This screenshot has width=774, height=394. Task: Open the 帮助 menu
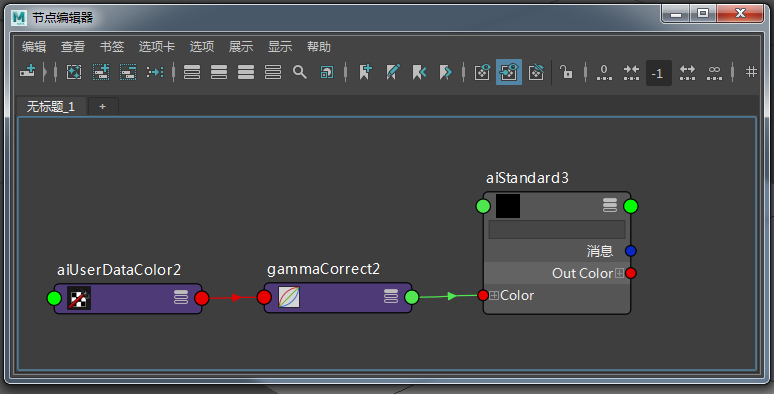point(319,47)
